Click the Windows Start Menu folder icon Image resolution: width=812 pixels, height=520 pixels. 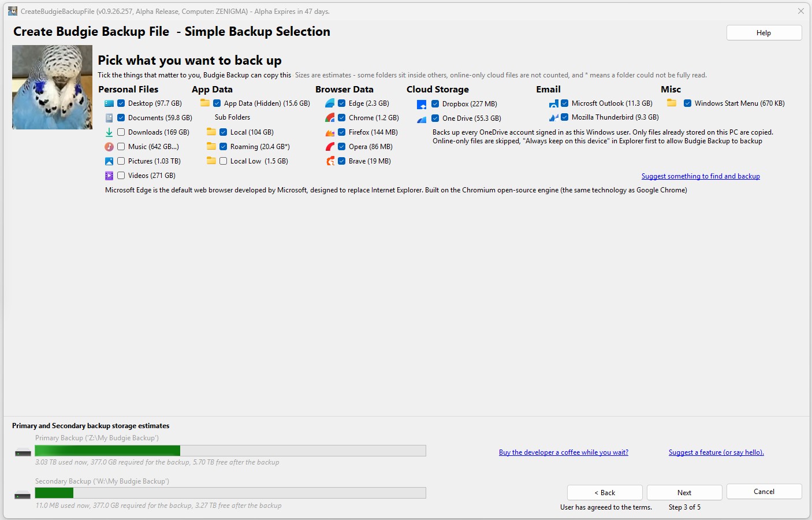tap(672, 103)
